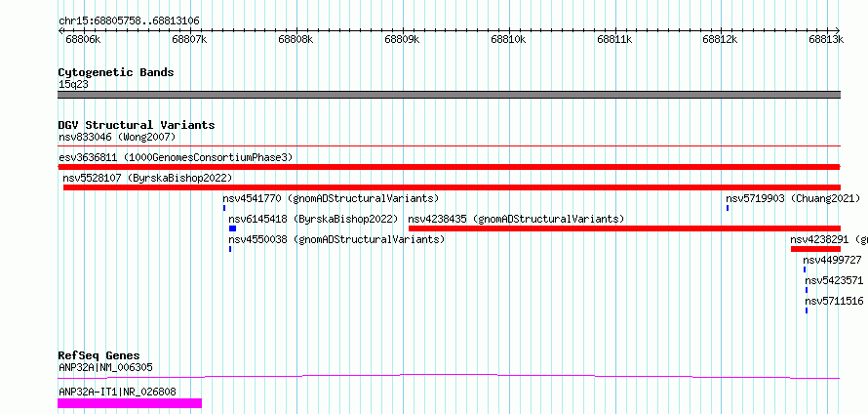Click the DGV Structural Variants track title
The width and height of the screenshot is (868, 414).
coord(137,125)
